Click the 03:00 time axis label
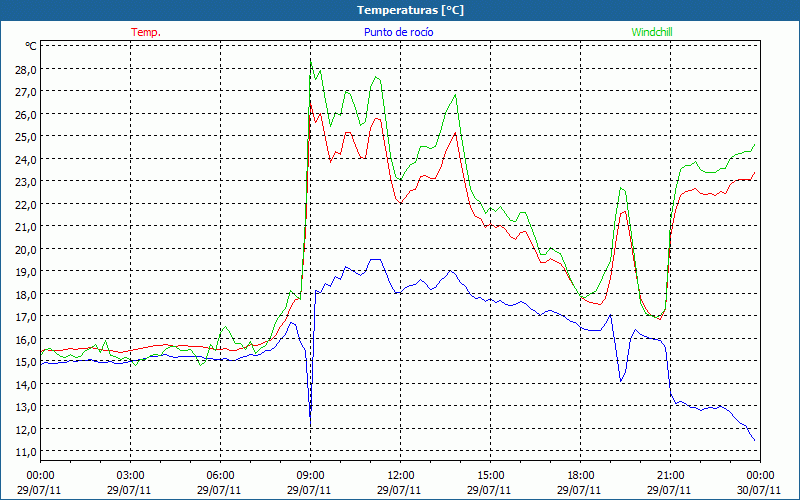The height and width of the screenshot is (500, 800). coord(131,476)
